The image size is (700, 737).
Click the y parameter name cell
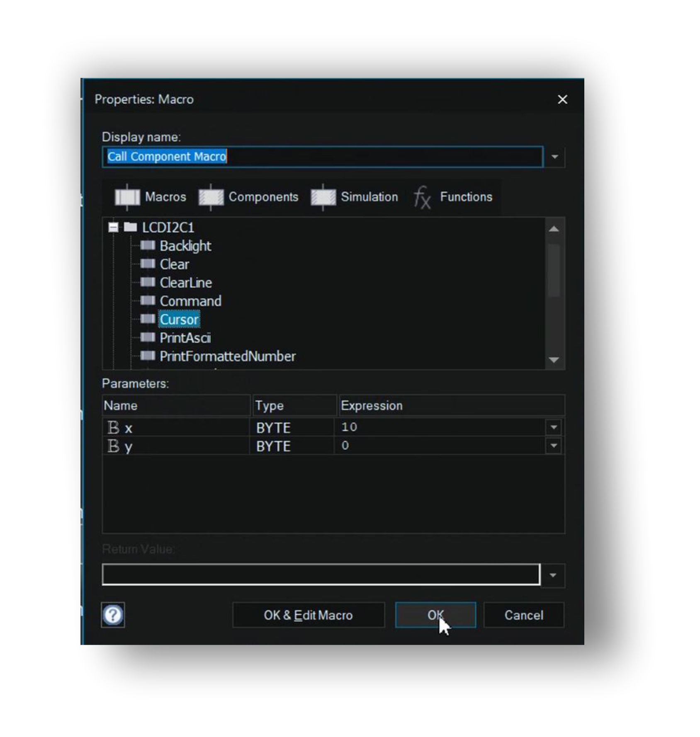[x=176, y=446]
